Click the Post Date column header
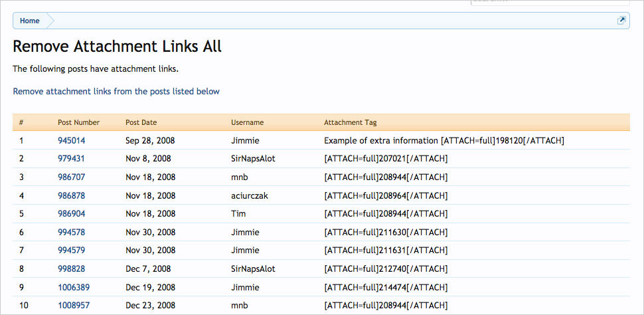The width and height of the screenshot is (644, 315). pos(141,123)
